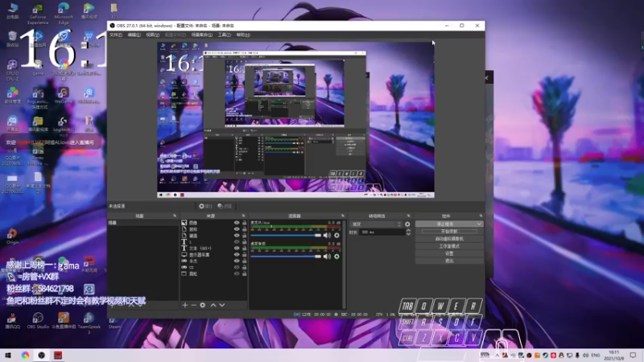The image size is (644, 362).
Task: Toggle visibility eye of 键盘 source
Action: click(x=237, y=236)
